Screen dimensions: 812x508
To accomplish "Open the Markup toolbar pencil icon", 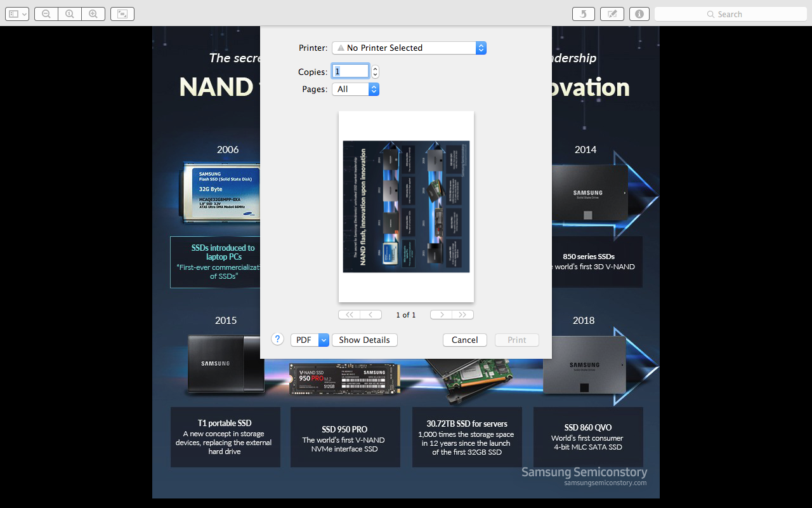I will point(612,13).
